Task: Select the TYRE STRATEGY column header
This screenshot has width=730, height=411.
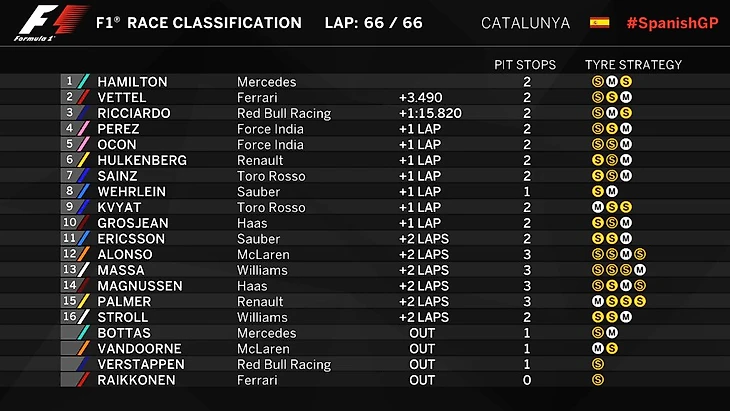Action: 633,65
